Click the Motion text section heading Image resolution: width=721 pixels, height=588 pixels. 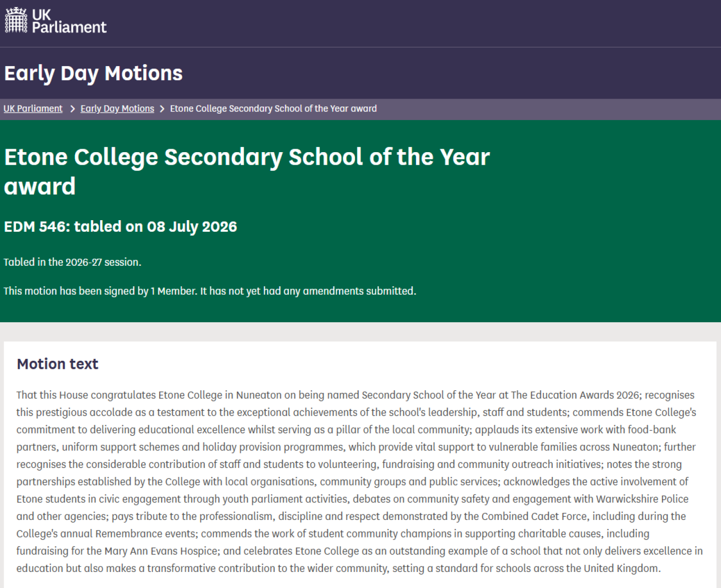[x=58, y=364]
